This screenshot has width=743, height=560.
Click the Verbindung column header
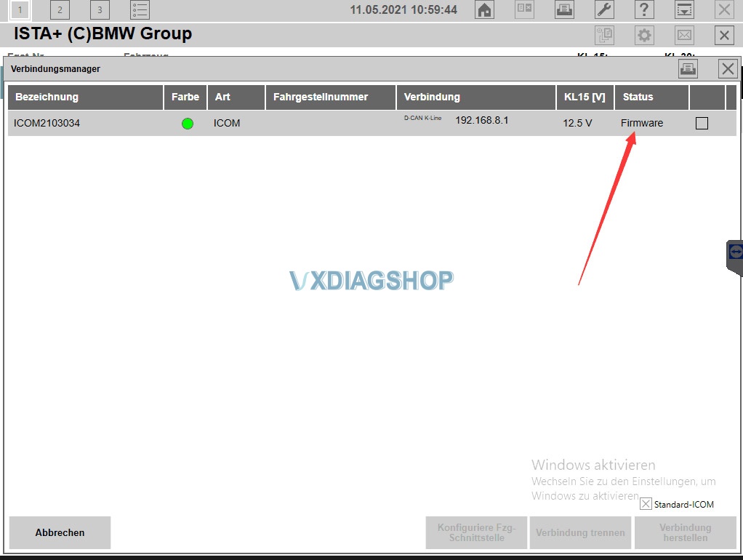[476, 97]
